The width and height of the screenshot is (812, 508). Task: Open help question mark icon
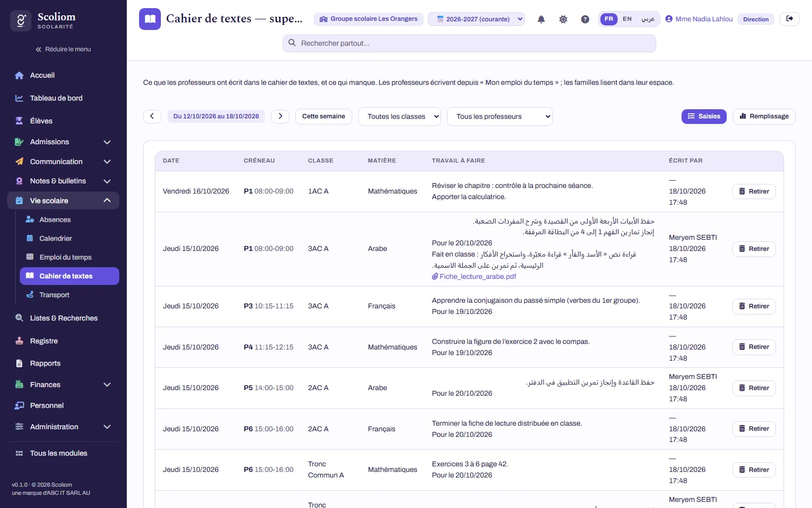pyautogui.click(x=585, y=19)
